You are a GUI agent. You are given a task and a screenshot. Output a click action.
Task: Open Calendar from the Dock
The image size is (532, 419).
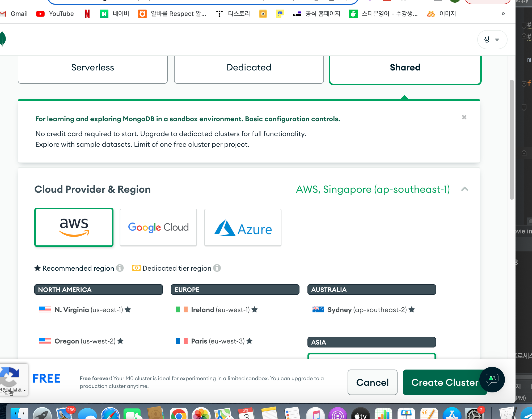(247, 413)
